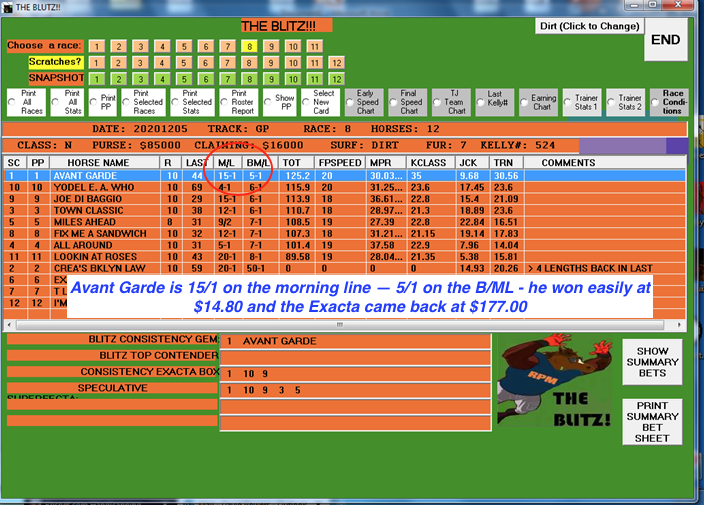Click PRINT SUMMARY BET SHEET button
The width and height of the screenshot is (704, 505).
click(652, 422)
